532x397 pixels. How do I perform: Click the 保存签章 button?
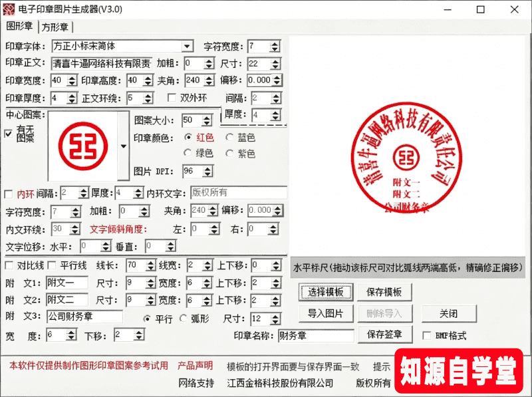pos(385,334)
